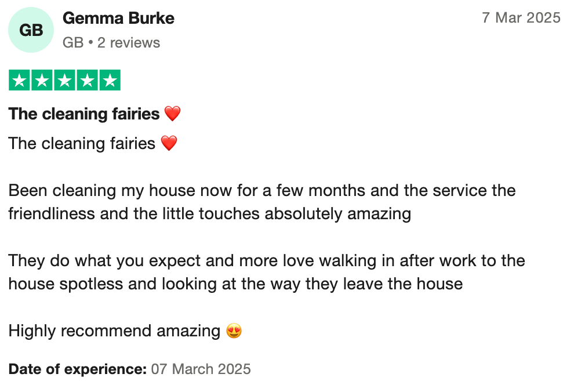The width and height of the screenshot is (574, 392).
Task: Click the second green rating star
Action: [42, 81]
